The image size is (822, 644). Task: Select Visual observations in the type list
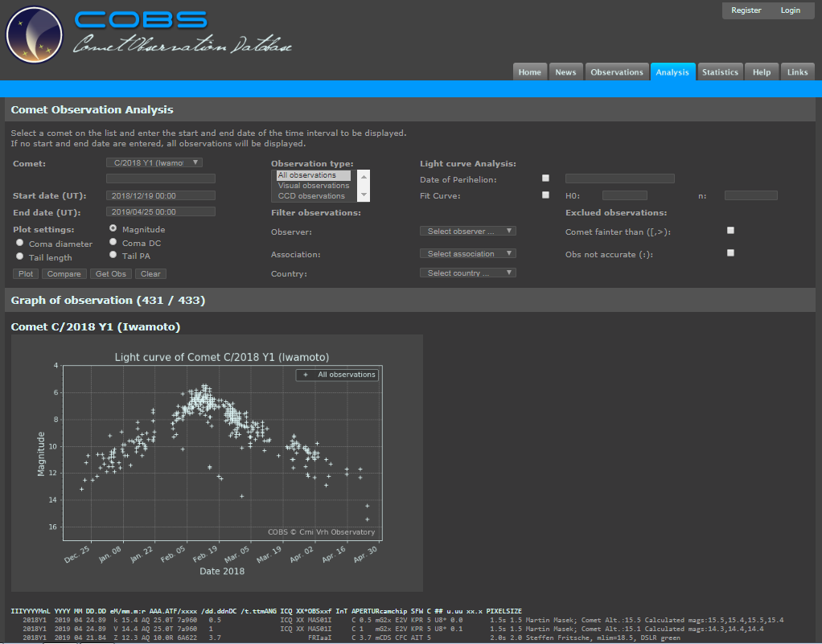314,186
